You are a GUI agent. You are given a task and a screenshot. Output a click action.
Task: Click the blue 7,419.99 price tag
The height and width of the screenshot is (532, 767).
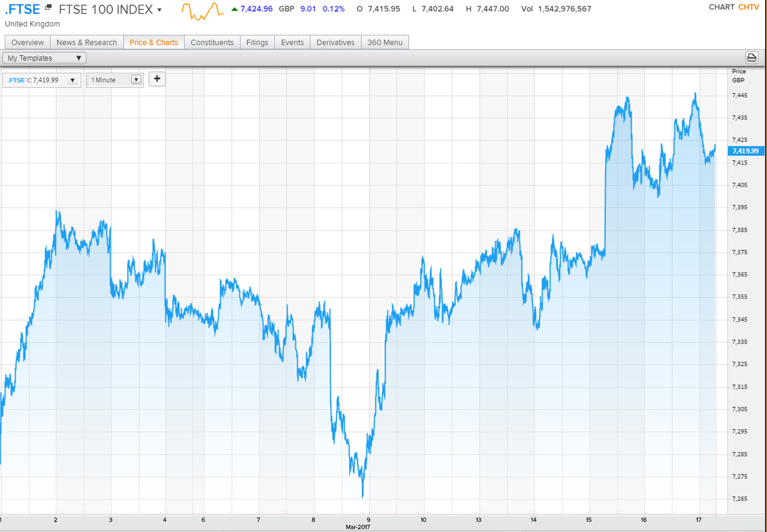(x=745, y=151)
